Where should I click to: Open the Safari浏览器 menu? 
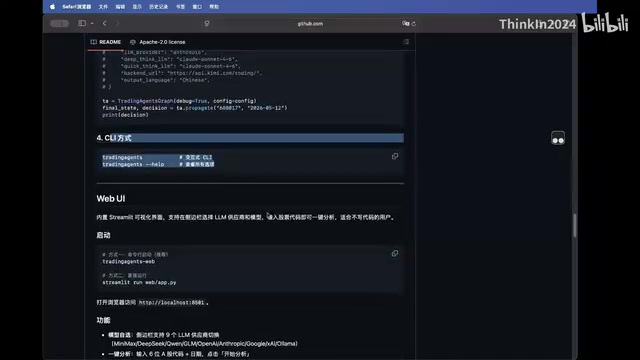76,7
